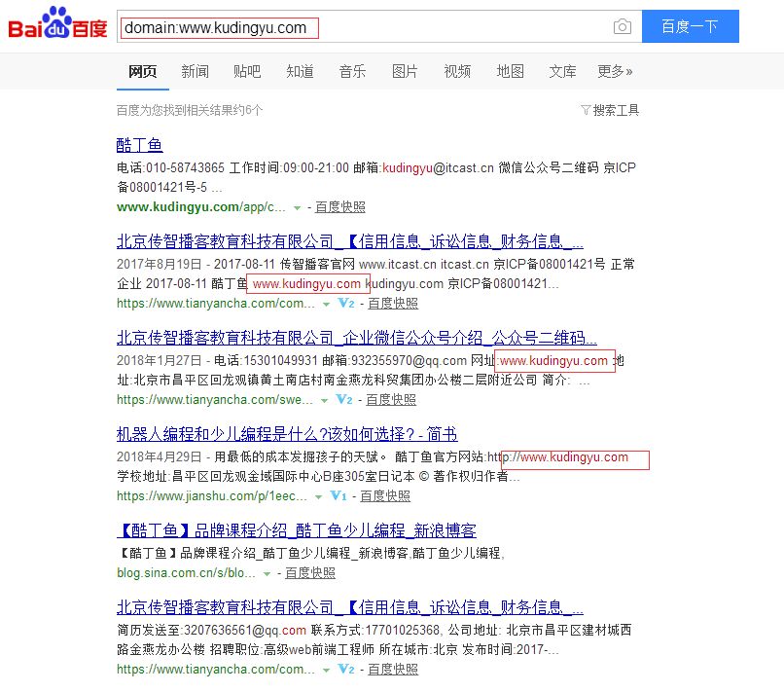Open 百度快照 for tianyancha.com/swe... result
Viewport: 784px width, 692px height.
coord(391,400)
